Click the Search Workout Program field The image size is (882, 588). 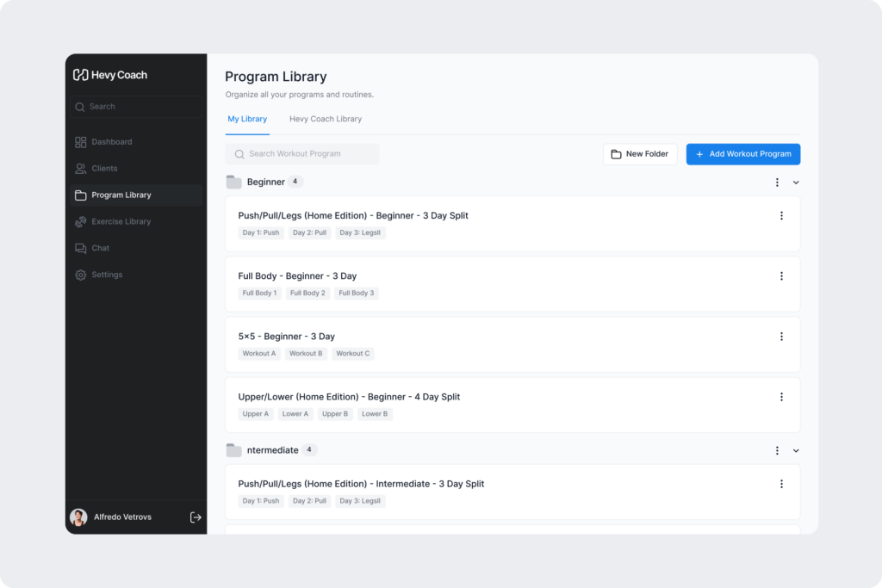[301, 153]
